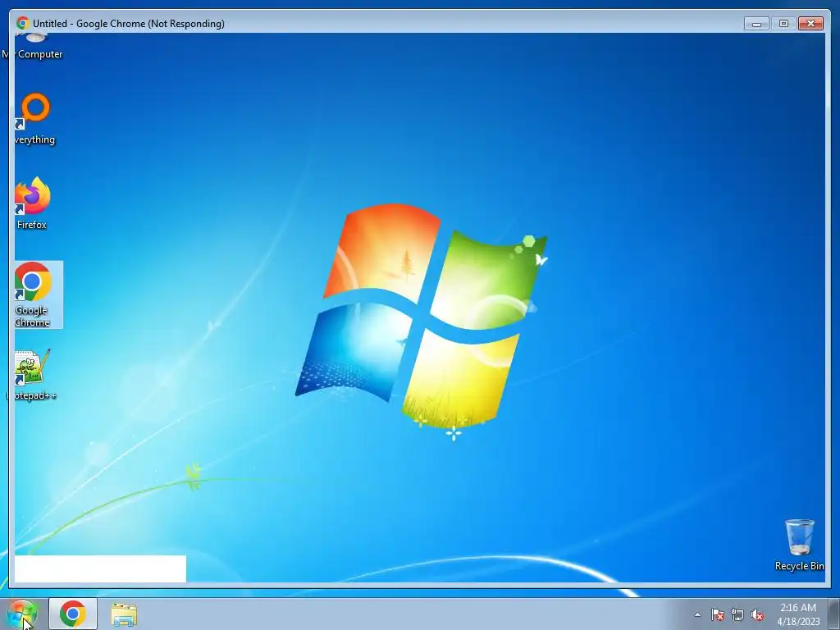Select the Firefox desktop icon
The height and width of the screenshot is (630, 840).
(x=32, y=203)
